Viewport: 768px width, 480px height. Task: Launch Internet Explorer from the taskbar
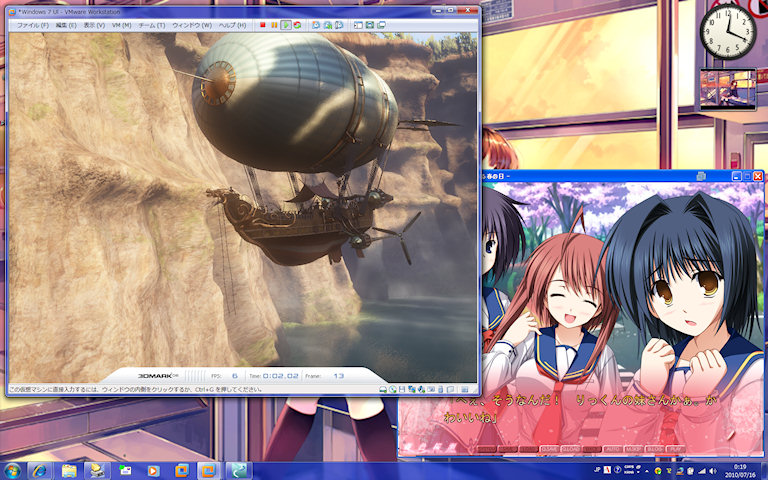tap(40, 471)
